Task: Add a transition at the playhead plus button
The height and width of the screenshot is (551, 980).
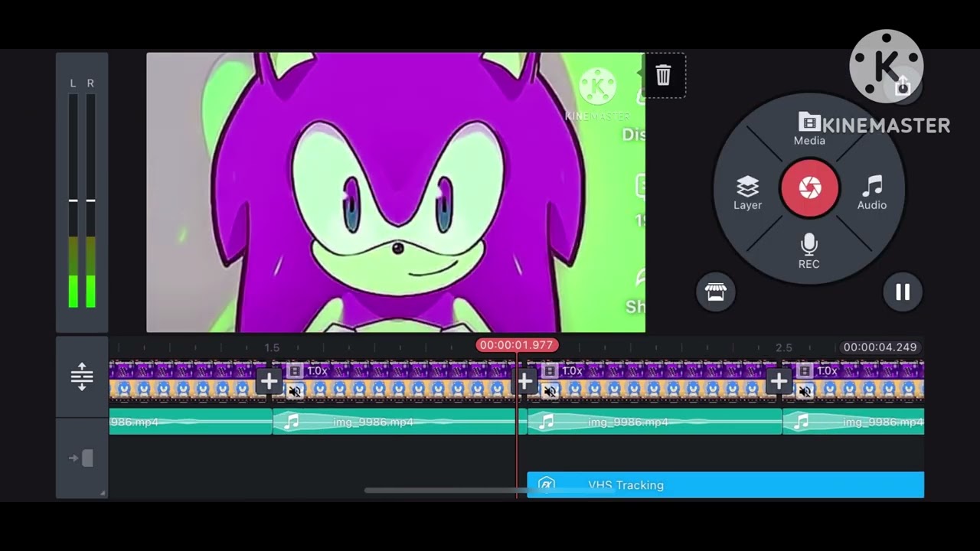Action: (x=524, y=380)
